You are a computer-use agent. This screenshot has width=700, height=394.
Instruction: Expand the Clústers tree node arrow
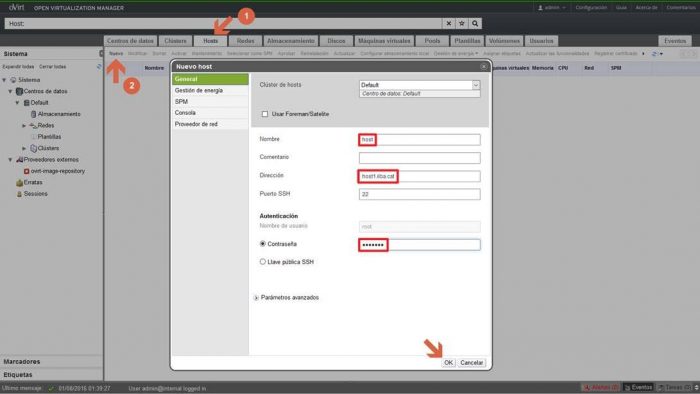pyautogui.click(x=24, y=148)
